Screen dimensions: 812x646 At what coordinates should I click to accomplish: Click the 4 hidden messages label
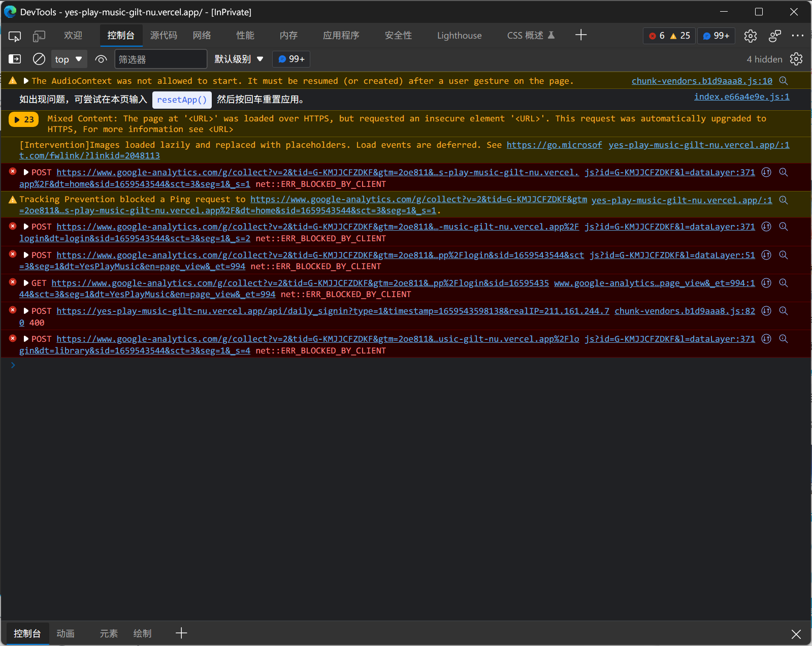coord(764,59)
